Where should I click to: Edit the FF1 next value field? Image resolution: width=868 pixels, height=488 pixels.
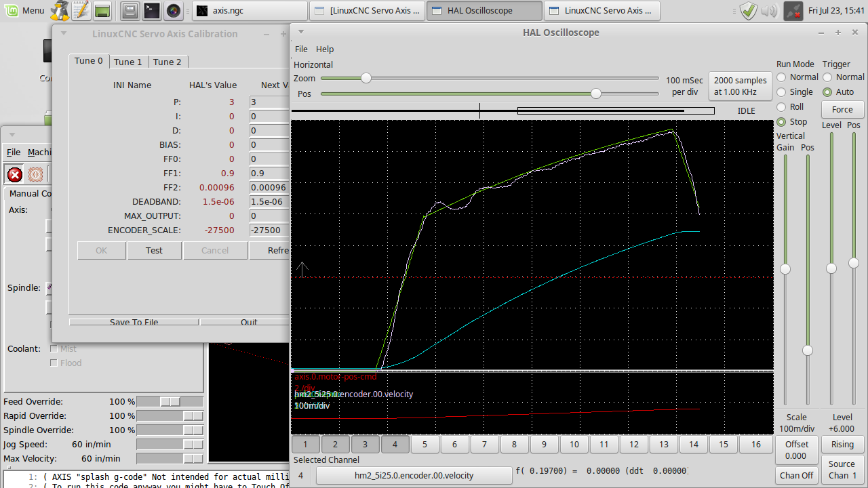pos(269,173)
